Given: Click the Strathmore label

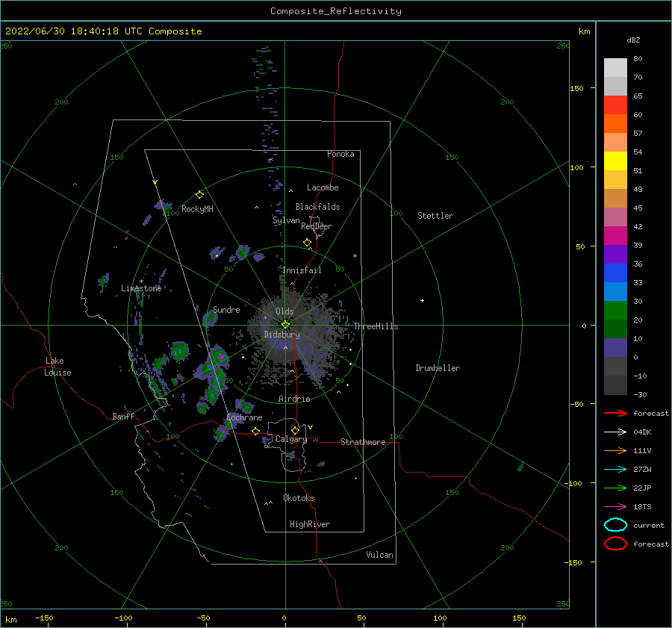Looking at the screenshot, I should pyautogui.click(x=363, y=442).
